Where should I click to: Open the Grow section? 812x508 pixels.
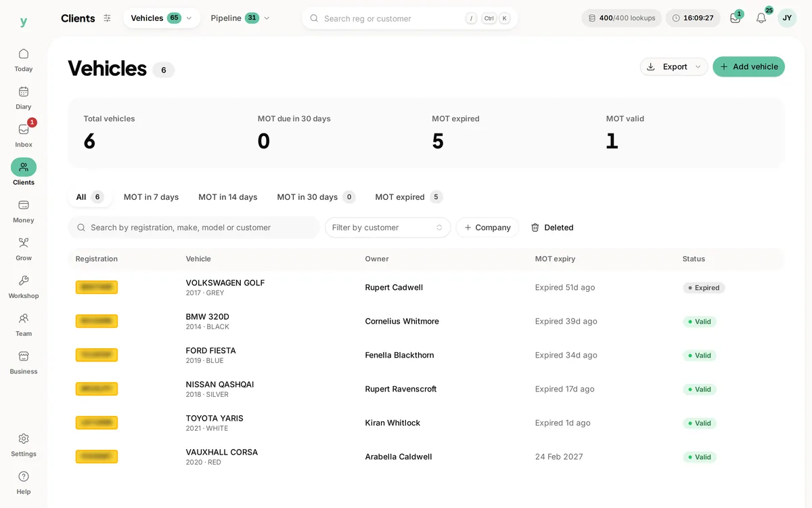coord(24,249)
